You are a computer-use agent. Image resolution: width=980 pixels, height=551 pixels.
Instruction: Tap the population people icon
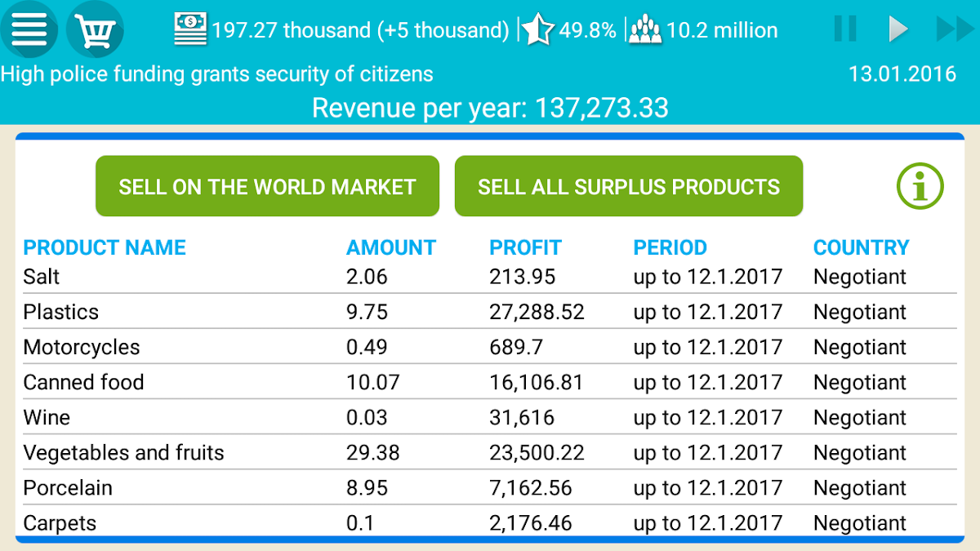click(x=645, y=30)
